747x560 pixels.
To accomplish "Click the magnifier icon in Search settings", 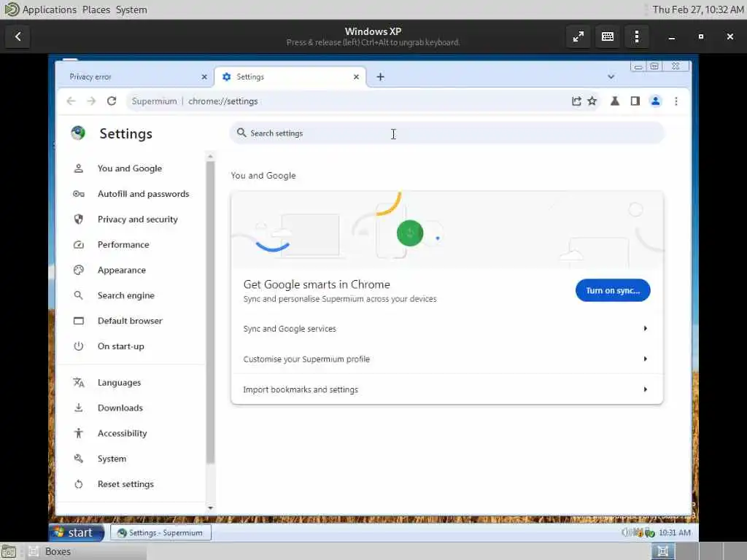I will click(241, 133).
